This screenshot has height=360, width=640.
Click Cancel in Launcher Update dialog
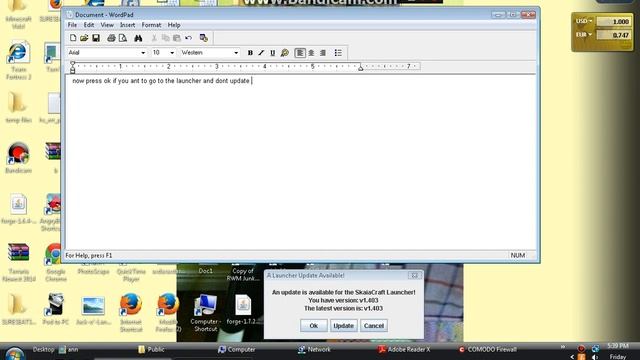374,326
